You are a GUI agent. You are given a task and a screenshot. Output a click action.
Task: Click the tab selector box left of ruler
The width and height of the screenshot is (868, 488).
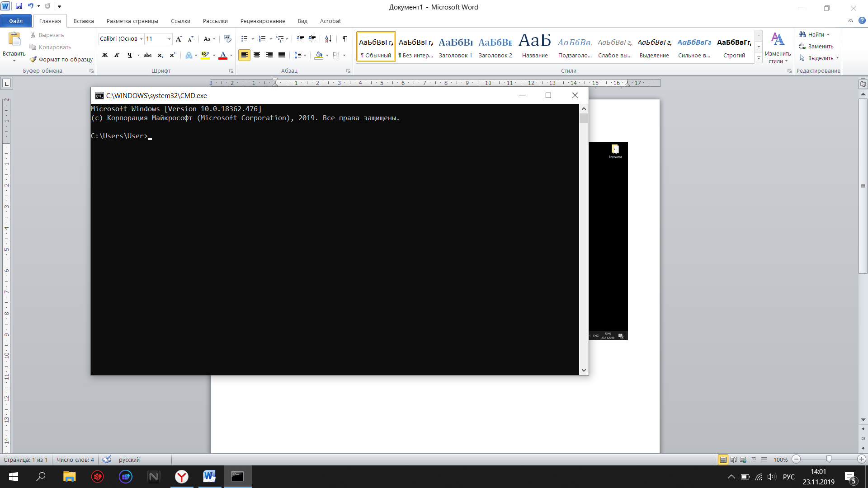(7, 83)
